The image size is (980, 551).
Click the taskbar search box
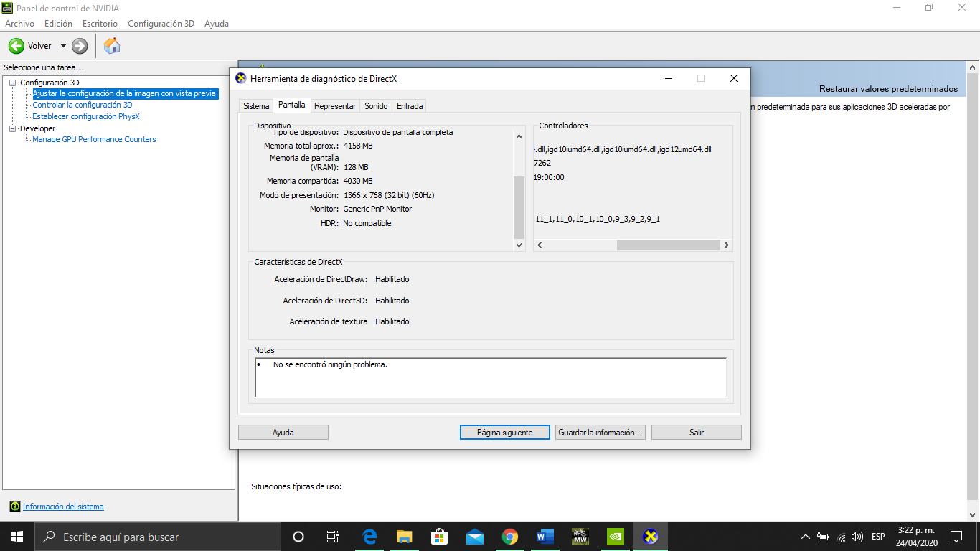coord(158,537)
